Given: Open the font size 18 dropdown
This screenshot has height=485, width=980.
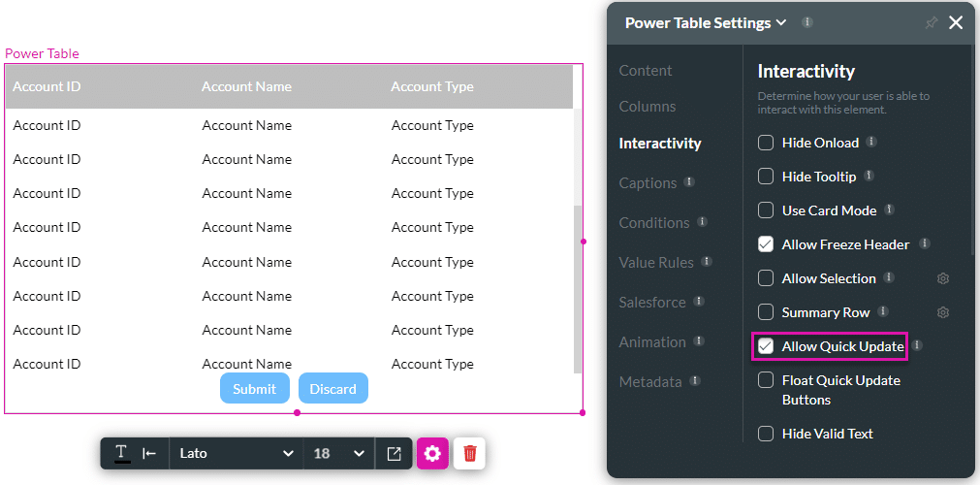Looking at the screenshot, I should [x=338, y=453].
